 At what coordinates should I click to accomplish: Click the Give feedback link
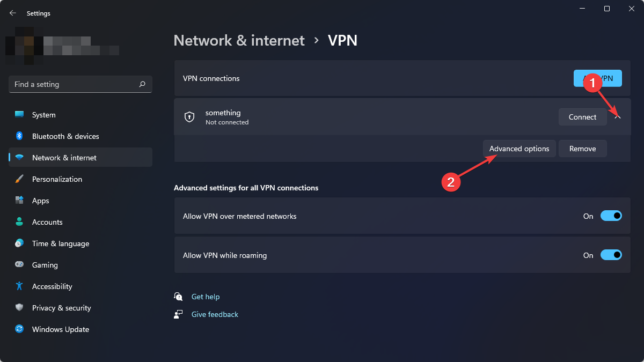(x=215, y=314)
